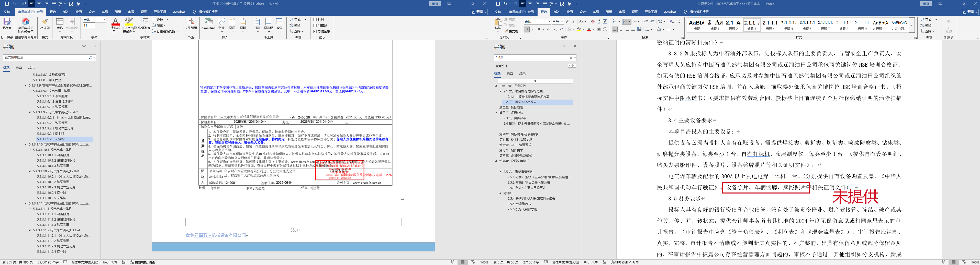Open font size 三号 dropdown in right window
980x265 pixels.
coord(562,22)
